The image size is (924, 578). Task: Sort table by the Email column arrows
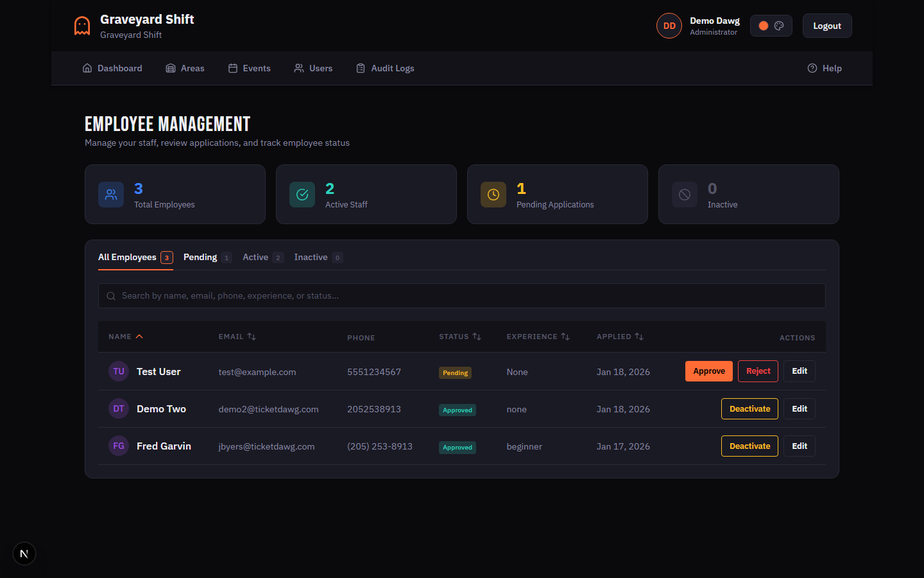253,336
